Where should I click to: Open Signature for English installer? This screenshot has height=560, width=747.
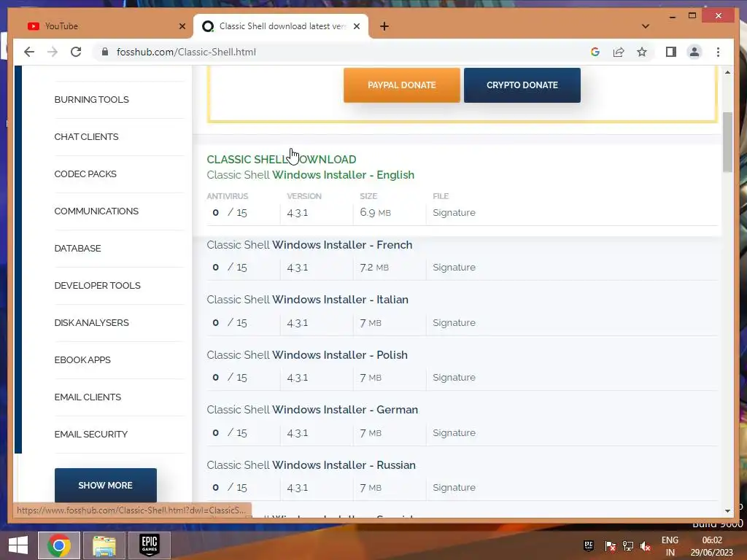coord(454,212)
